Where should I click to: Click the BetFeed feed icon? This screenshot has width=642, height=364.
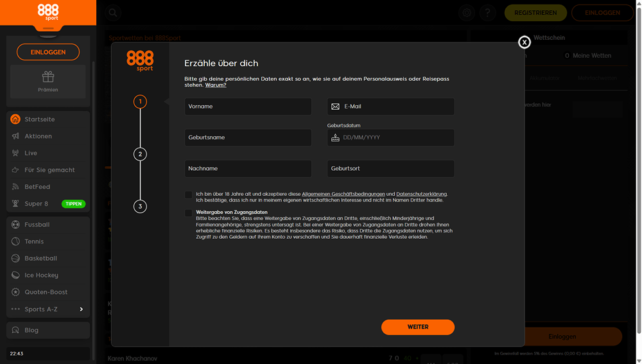(x=15, y=187)
